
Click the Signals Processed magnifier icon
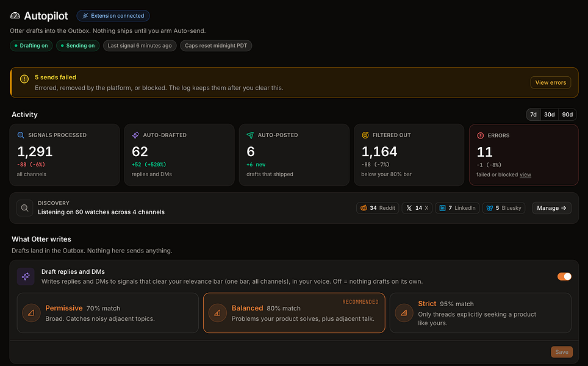[x=21, y=135]
